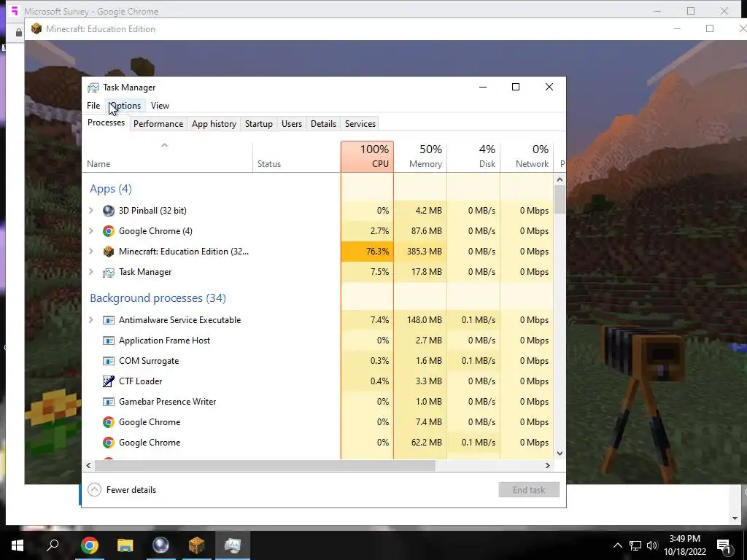Sort by the Network column header
Image resolution: width=747 pixels, height=560 pixels.
pos(527,157)
